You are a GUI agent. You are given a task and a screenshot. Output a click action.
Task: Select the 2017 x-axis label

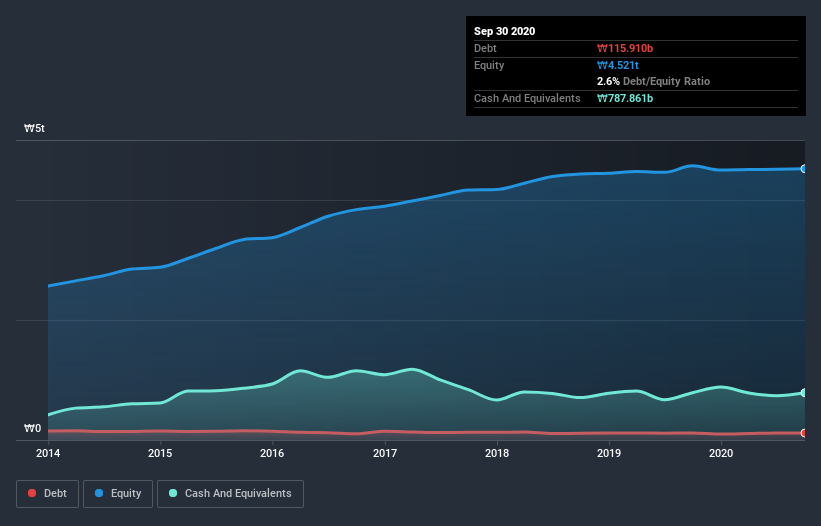[385, 453]
